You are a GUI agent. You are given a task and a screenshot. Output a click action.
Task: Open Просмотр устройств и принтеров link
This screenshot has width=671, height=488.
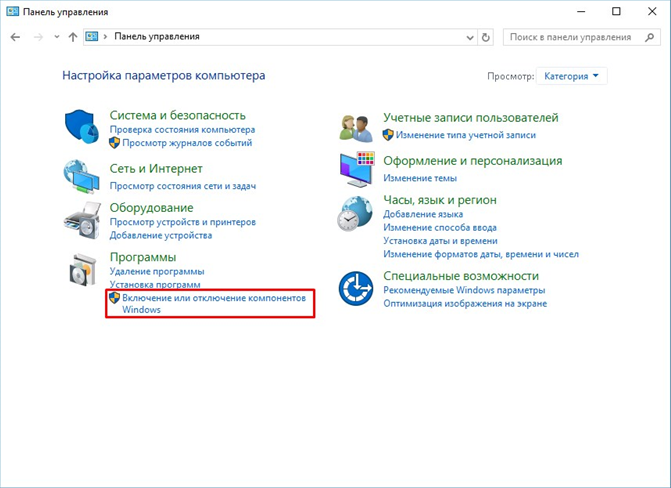coord(183,222)
